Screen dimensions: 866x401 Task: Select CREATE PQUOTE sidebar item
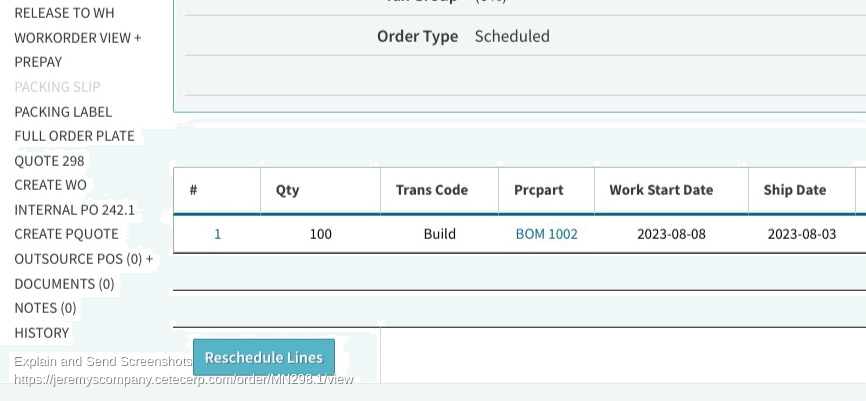(x=66, y=234)
